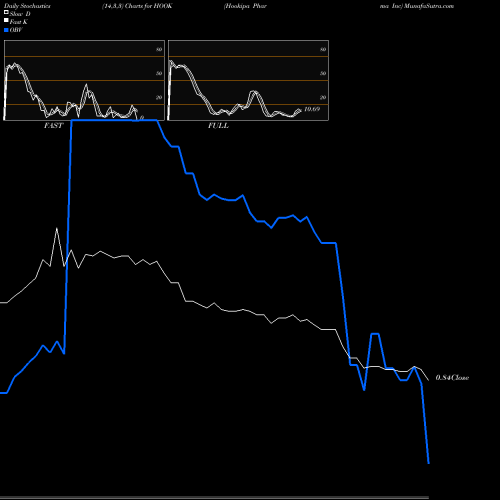Viewport: 500px width, 500px height.
Task: Click the '80' level label in the FAST chart
Action: point(159,49)
